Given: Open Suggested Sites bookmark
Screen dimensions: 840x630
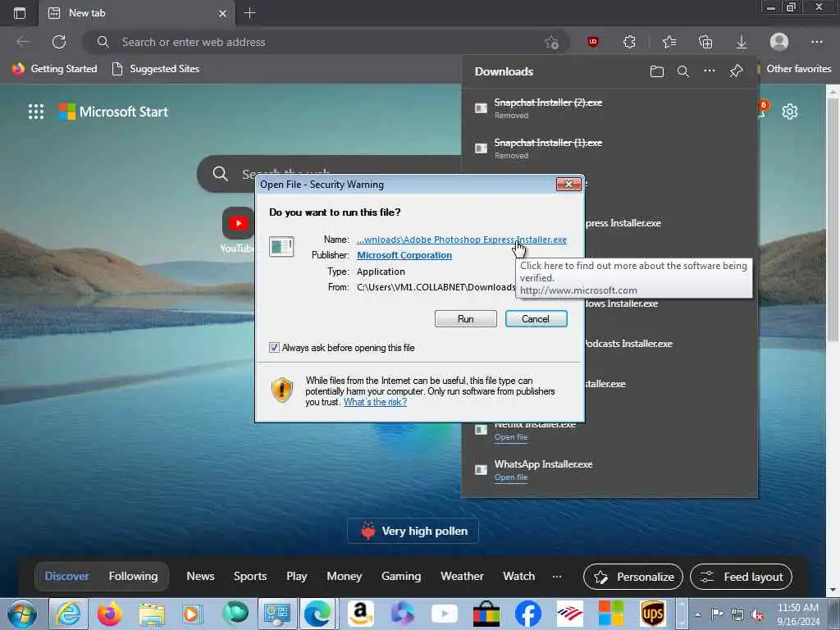Looking at the screenshot, I should (x=155, y=69).
